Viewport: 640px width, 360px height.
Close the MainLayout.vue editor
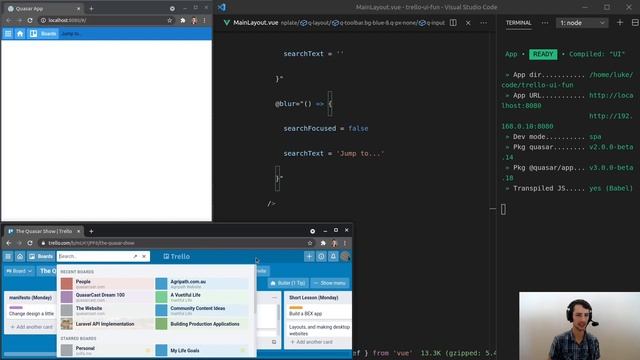tap(468, 23)
